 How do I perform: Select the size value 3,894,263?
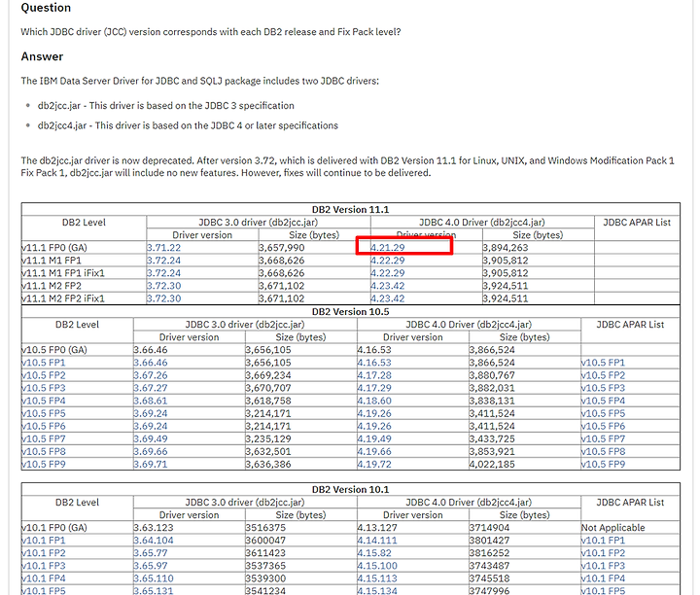click(x=506, y=248)
